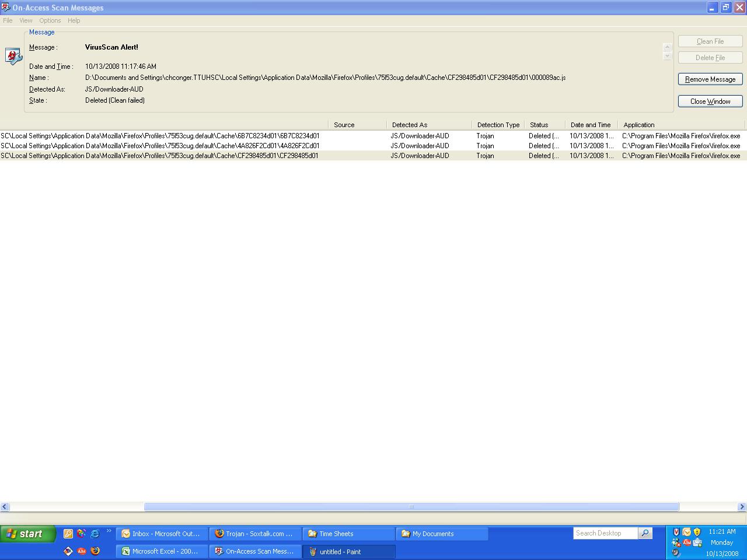
Task: Switch to untitled - Paint taskbar button
Action: pyautogui.click(x=349, y=552)
